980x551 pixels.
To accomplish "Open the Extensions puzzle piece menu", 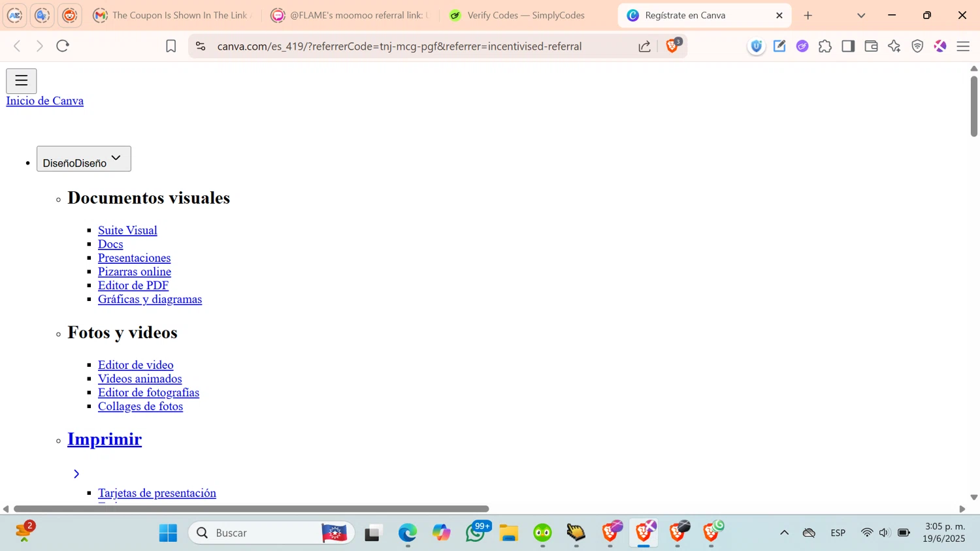I will pyautogui.click(x=825, y=46).
